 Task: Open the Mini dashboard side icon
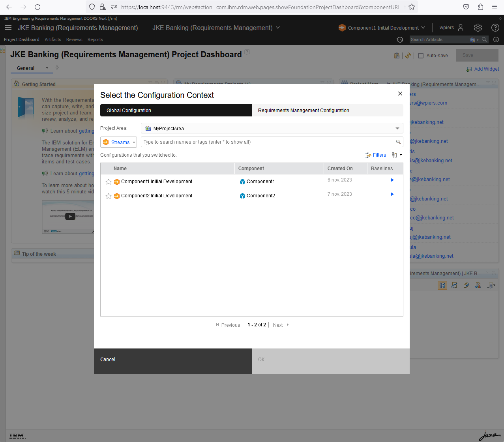tap(3, 50)
